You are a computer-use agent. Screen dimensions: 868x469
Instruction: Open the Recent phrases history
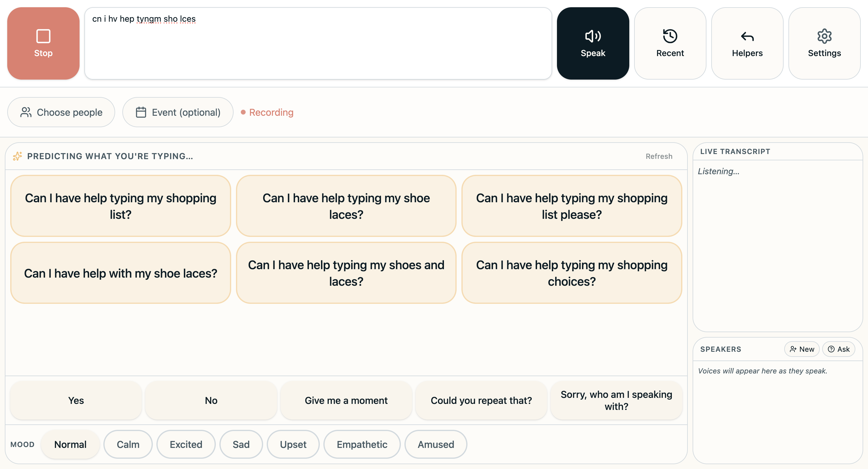pyautogui.click(x=670, y=43)
